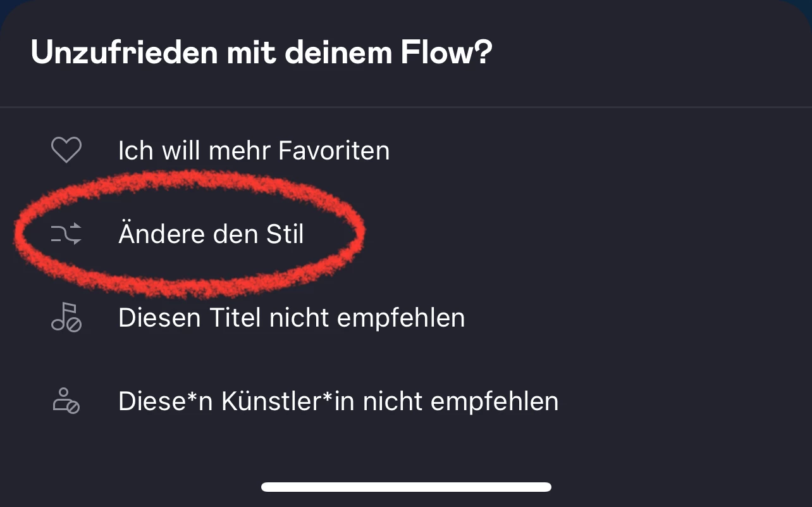Click the word 'Flow?' in the heading
Screen dimensions: 812x507
446,53
